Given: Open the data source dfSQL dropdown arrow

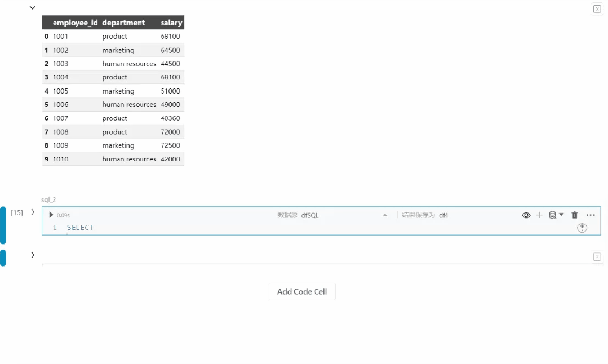Looking at the screenshot, I should click(385, 215).
